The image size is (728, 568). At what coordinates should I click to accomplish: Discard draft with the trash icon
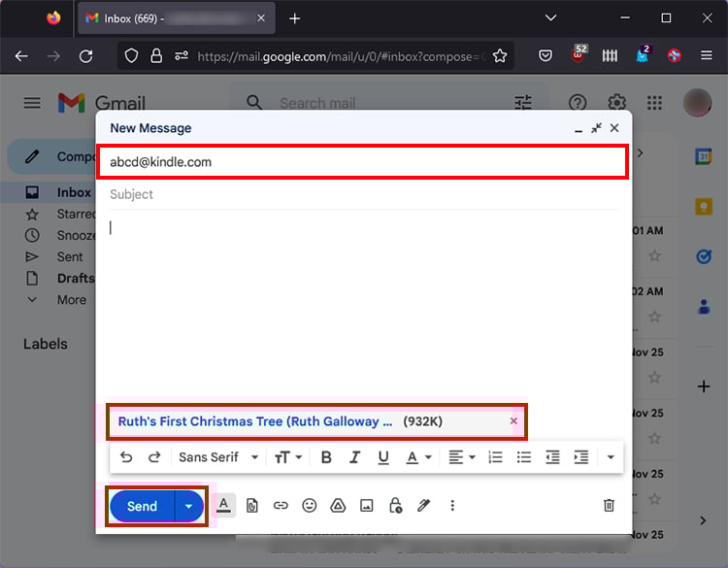pyautogui.click(x=609, y=505)
